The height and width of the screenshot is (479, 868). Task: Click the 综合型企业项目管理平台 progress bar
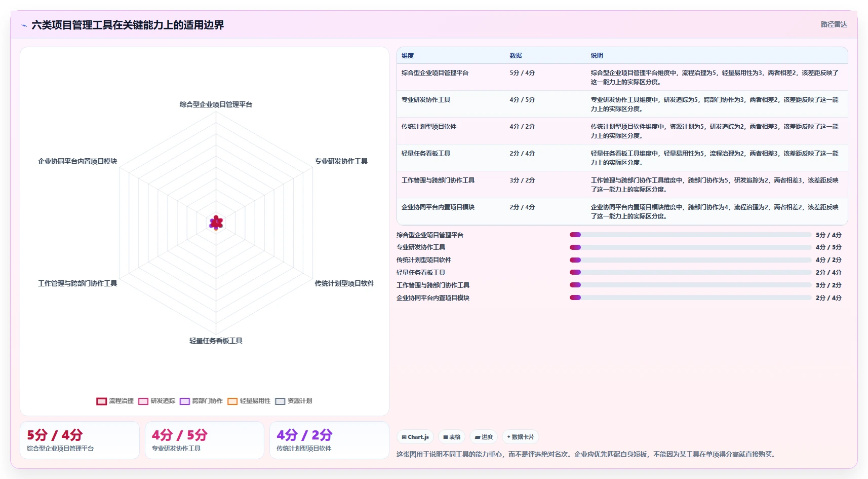[690, 235]
